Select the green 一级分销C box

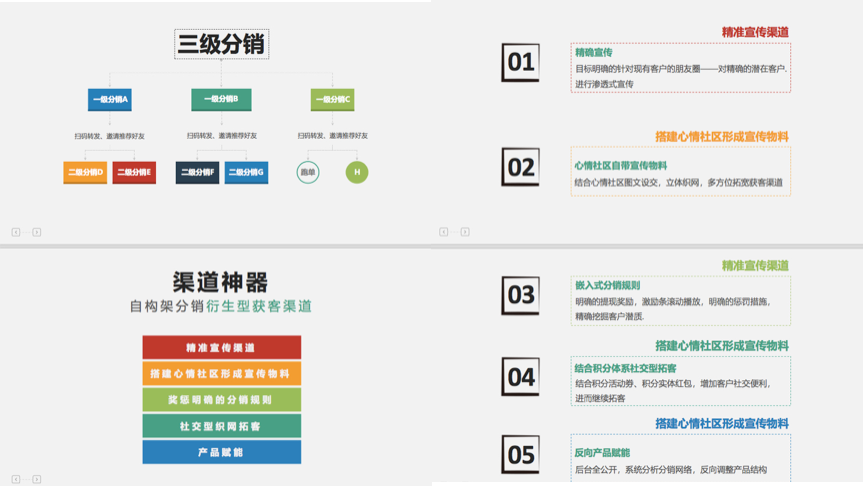(333, 99)
